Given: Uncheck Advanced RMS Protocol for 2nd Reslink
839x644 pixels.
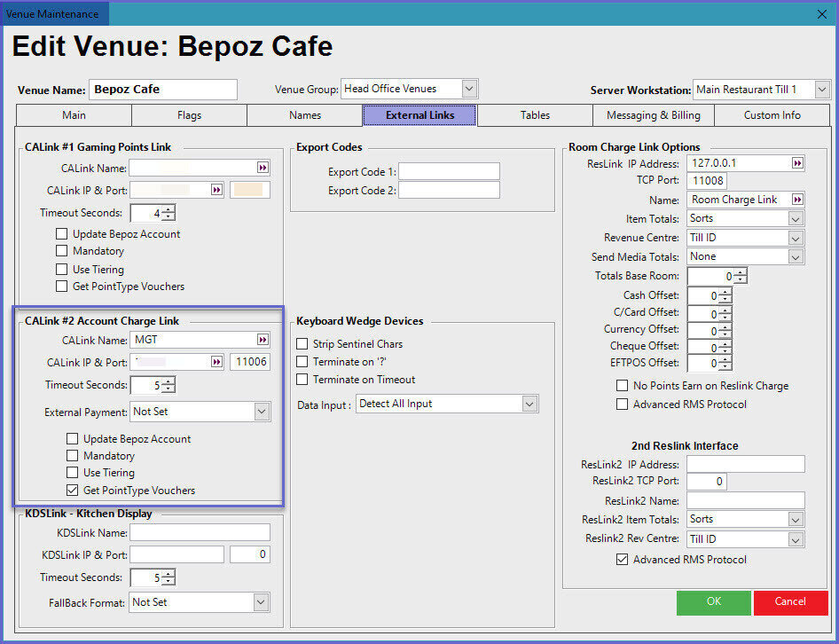Looking at the screenshot, I should click(623, 560).
